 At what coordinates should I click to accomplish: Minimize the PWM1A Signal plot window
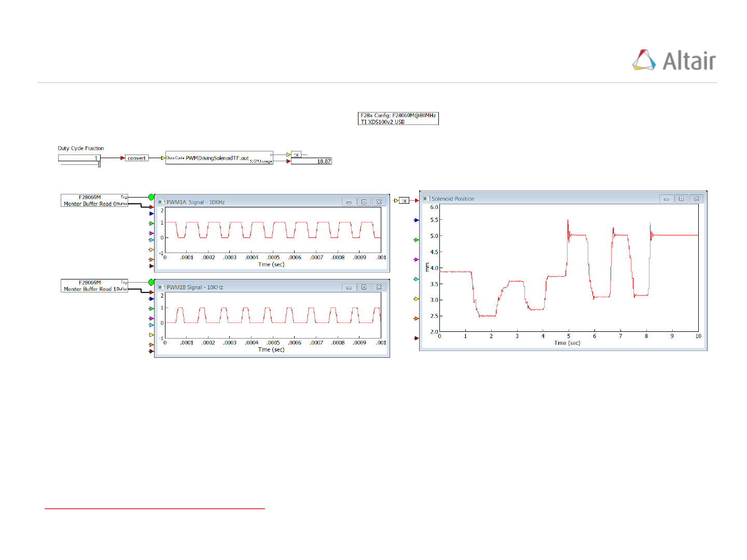(x=349, y=202)
